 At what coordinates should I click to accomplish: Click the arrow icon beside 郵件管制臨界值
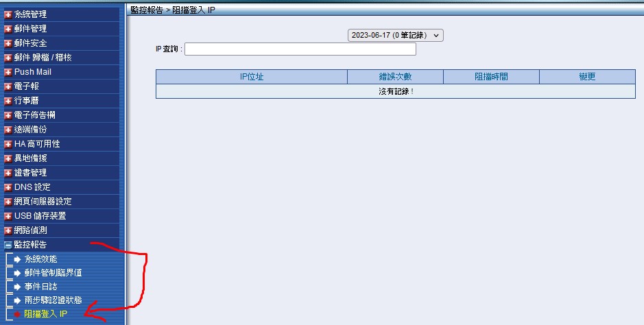click(x=18, y=273)
